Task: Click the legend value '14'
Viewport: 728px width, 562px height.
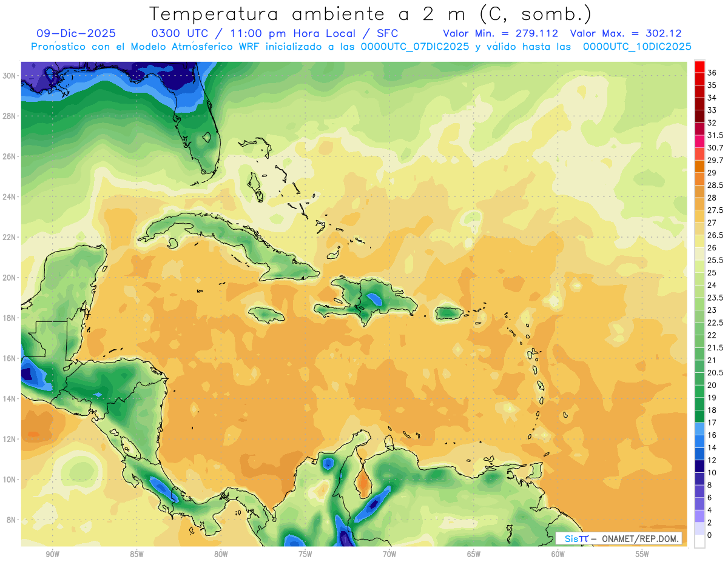Action: (712, 447)
